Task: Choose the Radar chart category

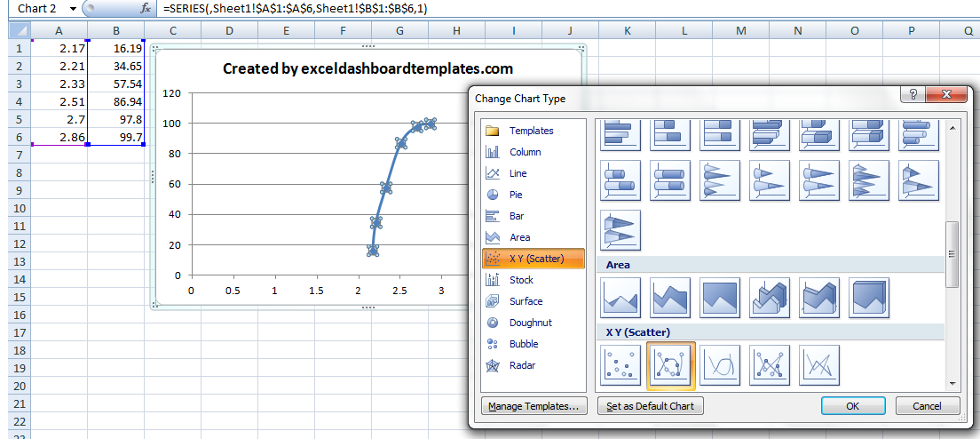Action: 522,365
